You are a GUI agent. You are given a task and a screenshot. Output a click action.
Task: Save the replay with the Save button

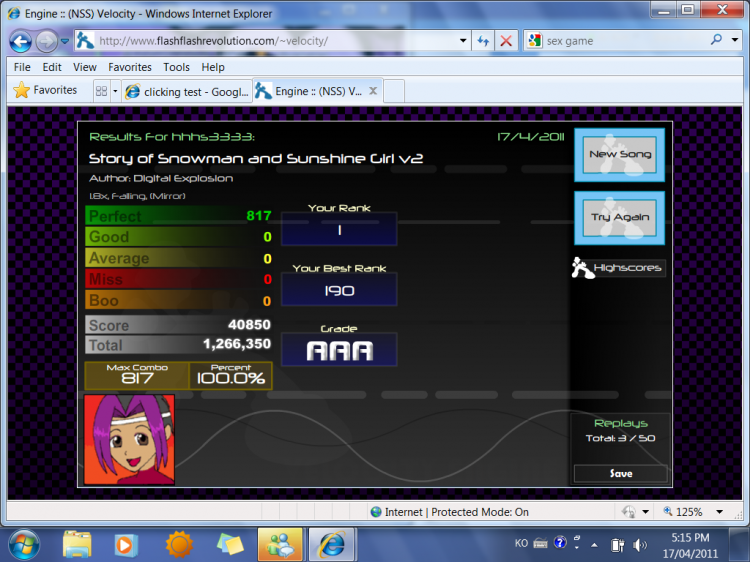coord(620,474)
